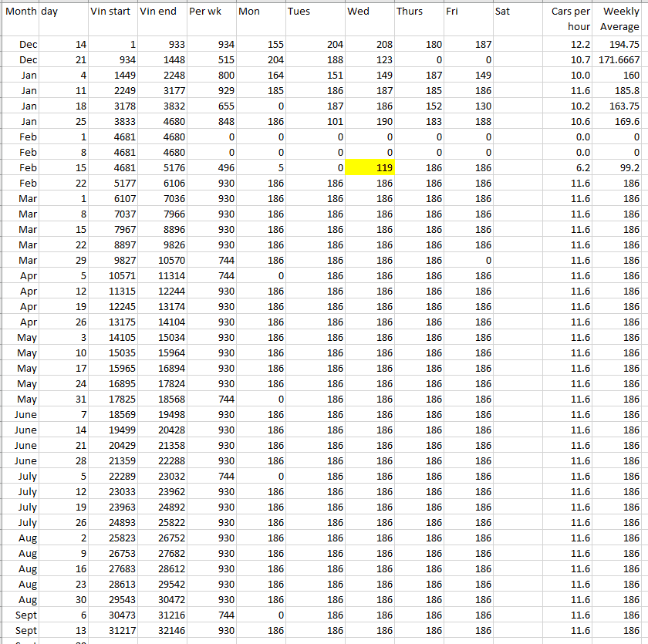
Task: Select the weekly average cell showing 99.2
Action: click(619, 167)
